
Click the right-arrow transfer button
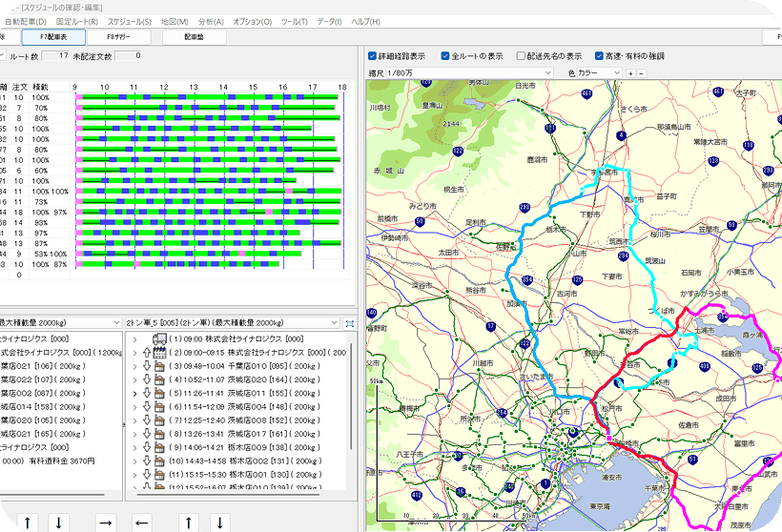[105, 522]
